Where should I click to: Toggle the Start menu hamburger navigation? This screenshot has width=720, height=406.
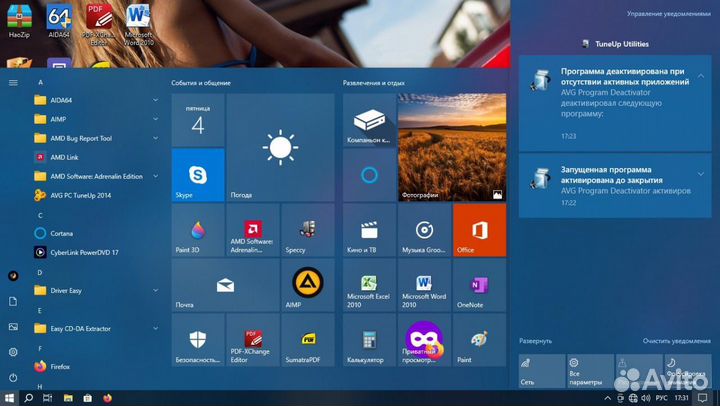coord(13,83)
